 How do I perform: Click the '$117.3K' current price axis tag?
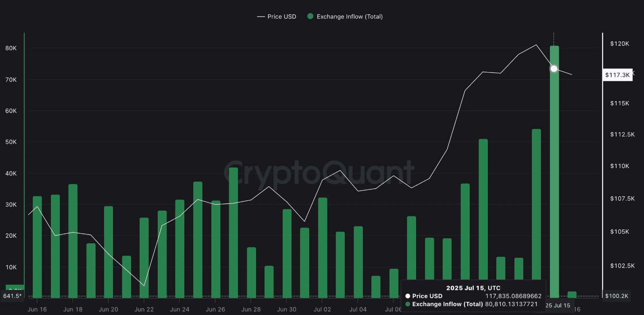pos(617,75)
